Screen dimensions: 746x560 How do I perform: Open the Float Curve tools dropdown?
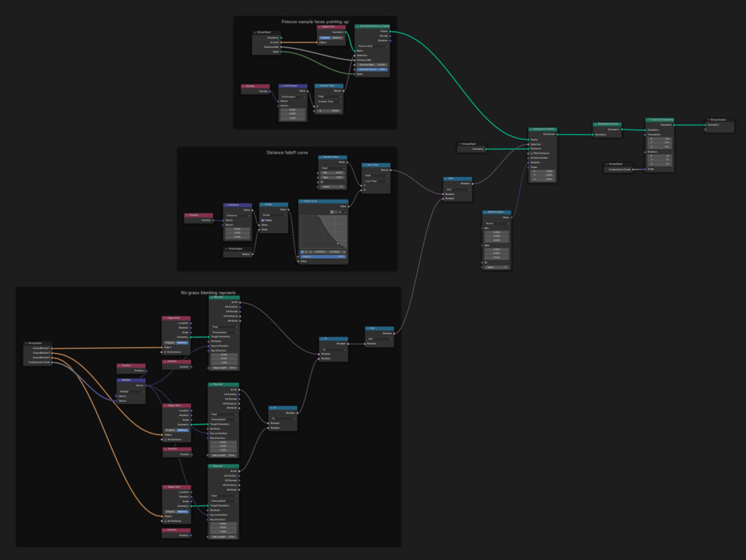point(345,212)
